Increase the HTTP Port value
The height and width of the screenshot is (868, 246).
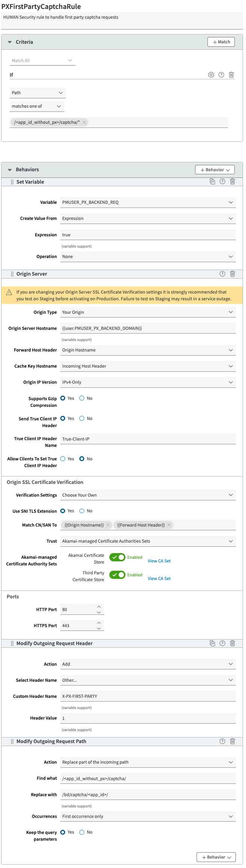[99, 607]
